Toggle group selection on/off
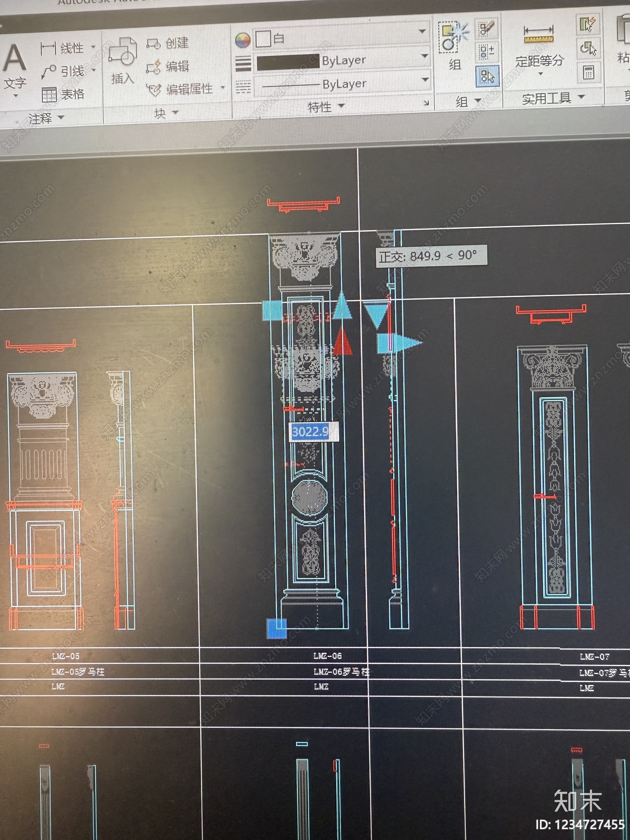The image size is (630, 840). pos(487,76)
